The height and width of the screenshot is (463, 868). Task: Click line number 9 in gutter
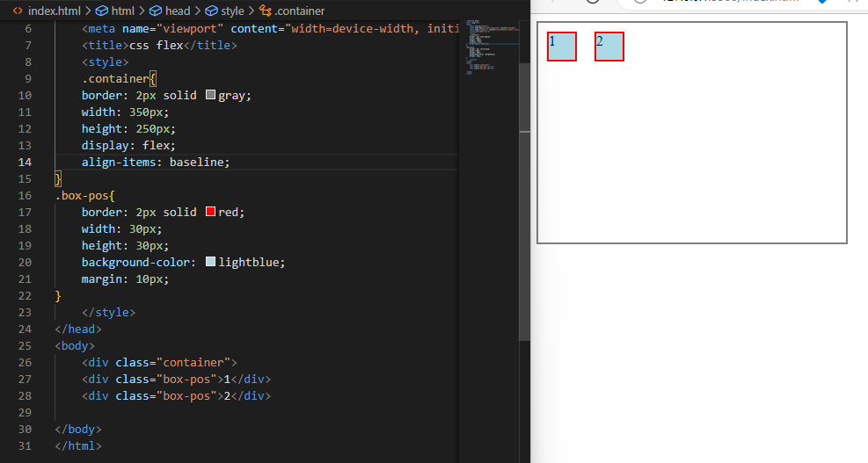(28, 78)
